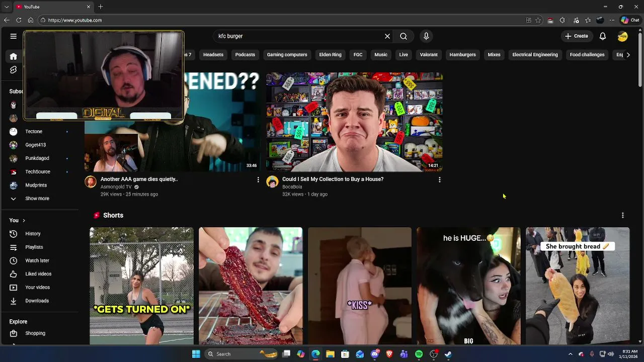Select the Headsets filter chip
This screenshot has width=644, height=362.
click(x=213, y=55)
